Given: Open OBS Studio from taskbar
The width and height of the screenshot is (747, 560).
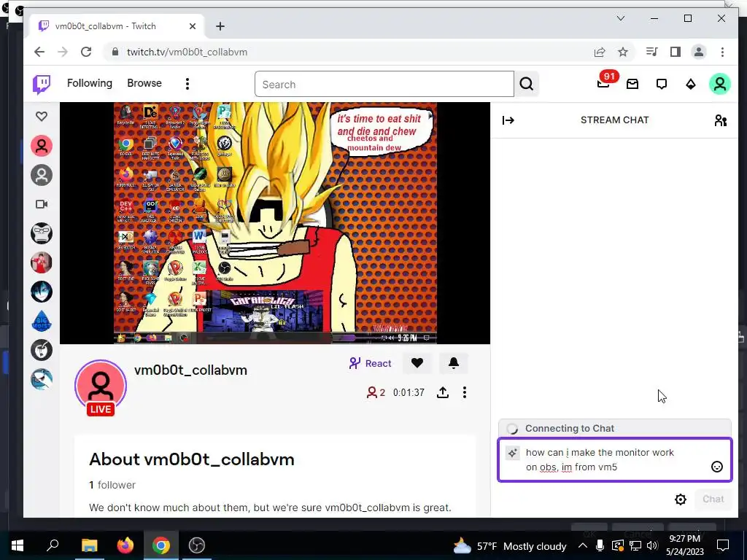Looking at the screenshot, I should (197, 545).
